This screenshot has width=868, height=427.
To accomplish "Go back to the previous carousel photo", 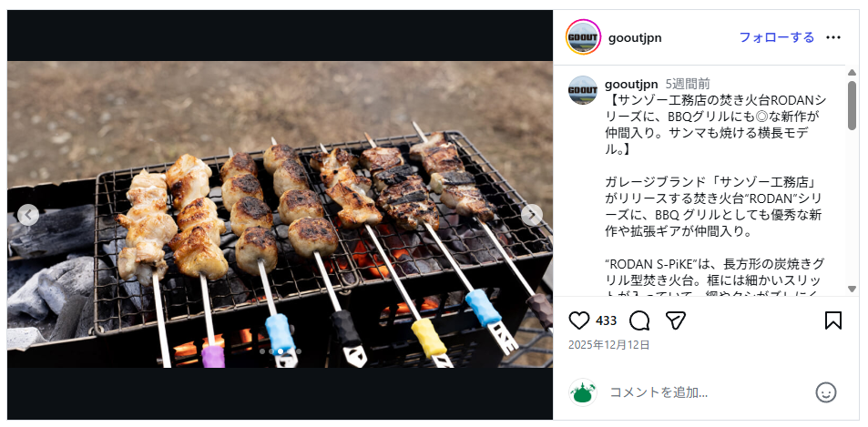I will tap(28, 215).
